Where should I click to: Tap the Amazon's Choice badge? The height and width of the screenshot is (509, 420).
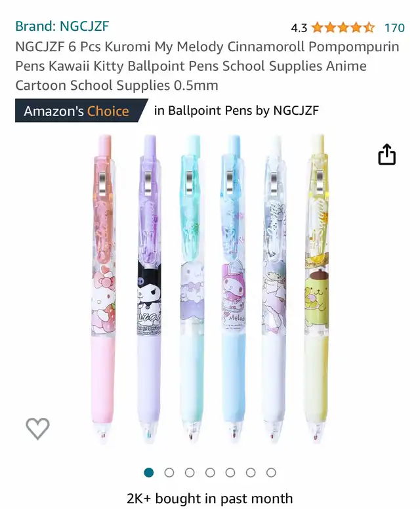click(81, 111)
